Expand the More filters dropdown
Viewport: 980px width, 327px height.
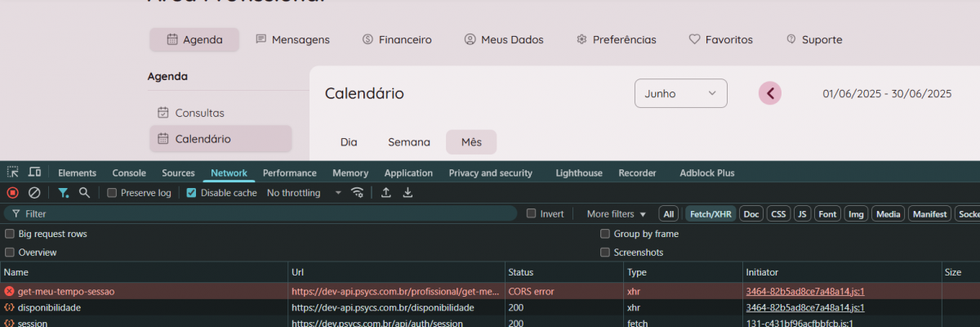616,214
